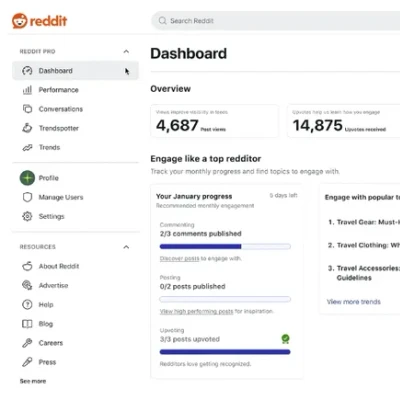Viewport: 400px width, 400px height.
Task: Click the Conversations icon in sidebar
Action: (27, 109)
